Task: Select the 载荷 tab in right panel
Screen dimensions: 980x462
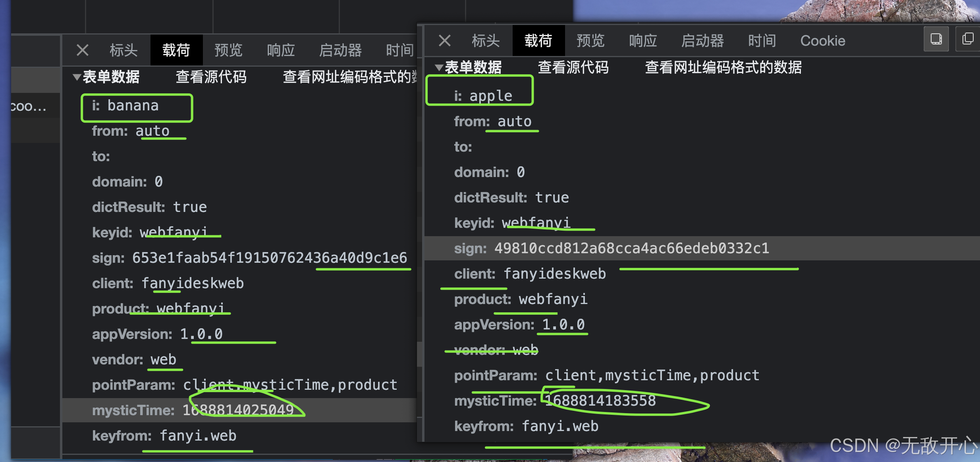Action: 538,40
